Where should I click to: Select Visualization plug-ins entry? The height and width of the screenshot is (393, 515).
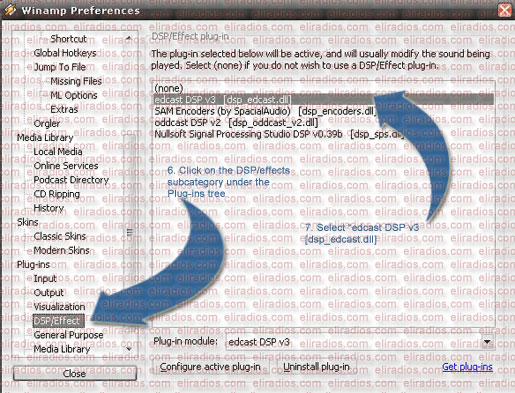[x=59, y=307]
